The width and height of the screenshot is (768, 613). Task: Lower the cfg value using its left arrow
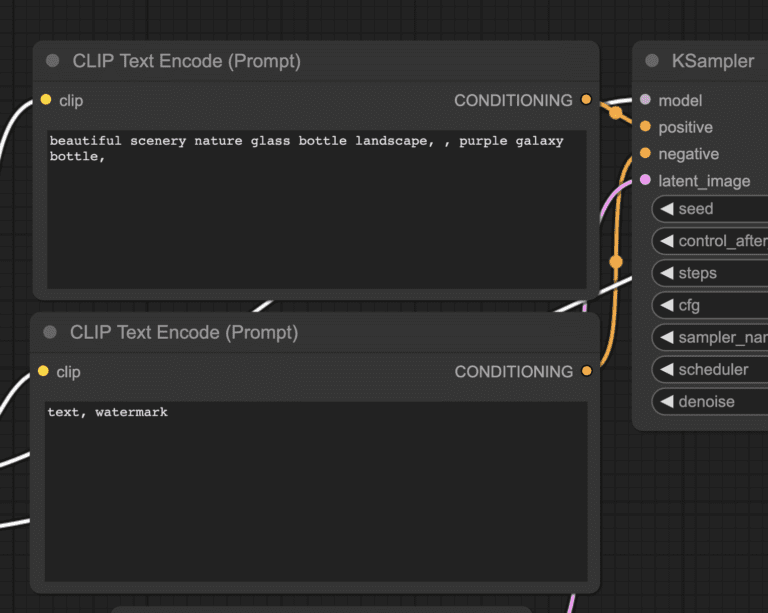(x=666, y=305)
